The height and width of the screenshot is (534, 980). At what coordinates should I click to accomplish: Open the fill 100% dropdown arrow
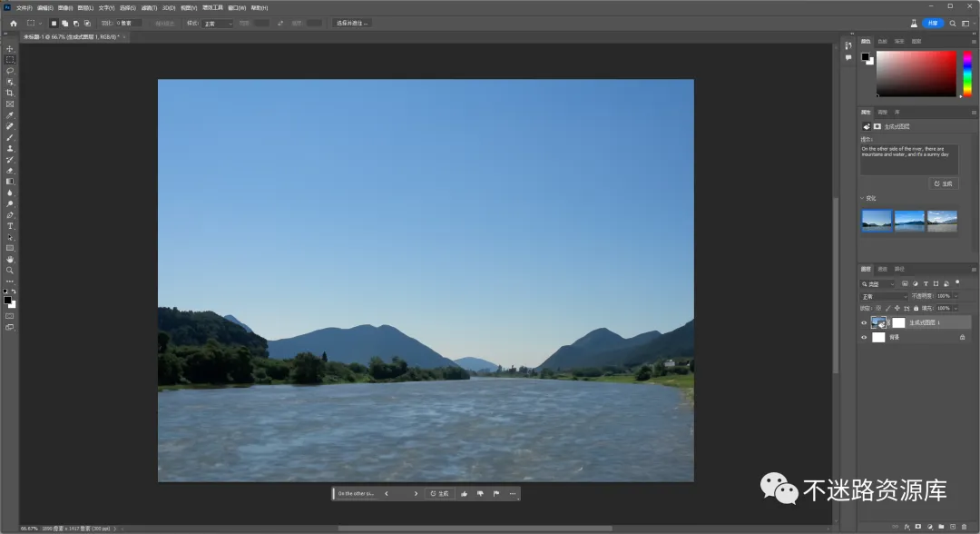click(x=955, y=308)
